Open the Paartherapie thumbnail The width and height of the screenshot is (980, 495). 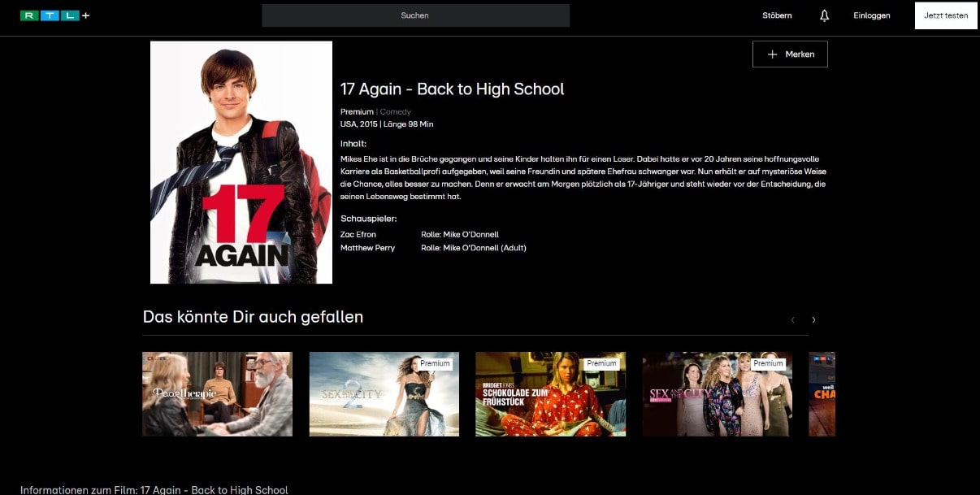(x=217, y=394)
